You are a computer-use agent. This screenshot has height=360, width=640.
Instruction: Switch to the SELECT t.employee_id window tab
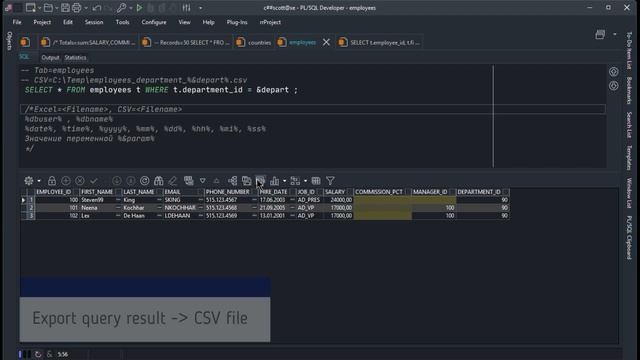pyautogui.click(x=380, y=42)
